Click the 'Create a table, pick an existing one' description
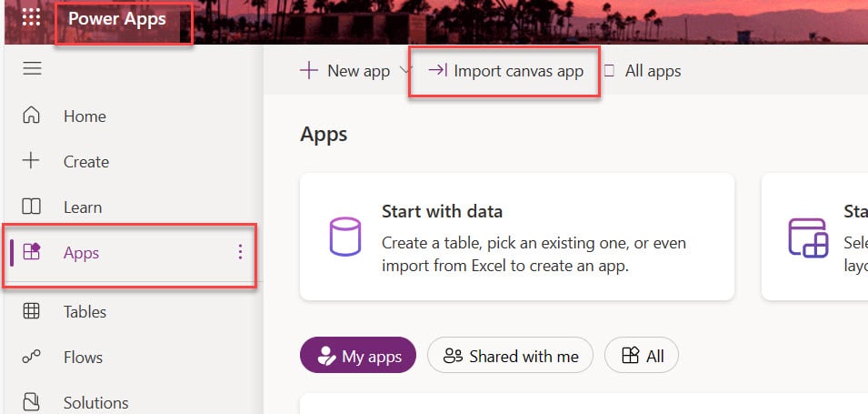This screenshot has height=414, width=868. click(534, 255)
